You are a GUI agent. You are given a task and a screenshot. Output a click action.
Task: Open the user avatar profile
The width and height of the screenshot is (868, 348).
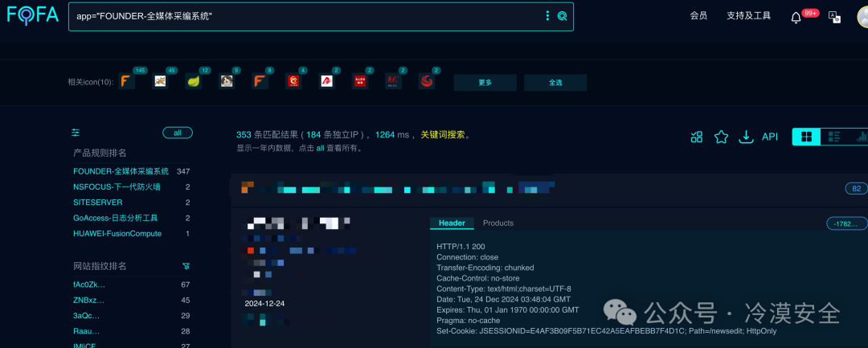(862, 17)
